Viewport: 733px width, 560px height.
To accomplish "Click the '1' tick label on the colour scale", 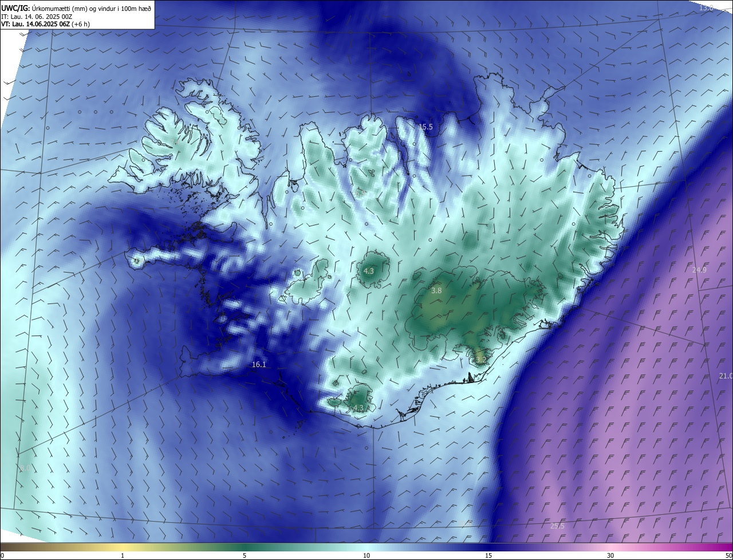I will (123, 556).
